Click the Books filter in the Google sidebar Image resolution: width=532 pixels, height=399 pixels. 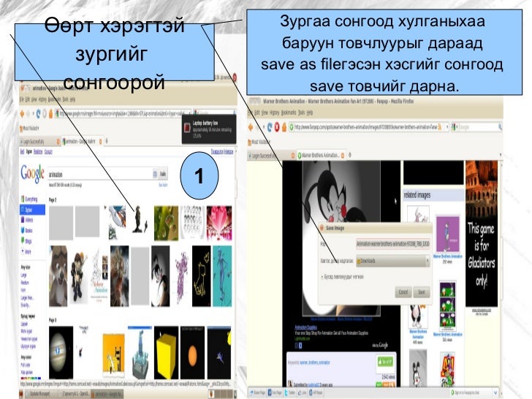(27, 230)
